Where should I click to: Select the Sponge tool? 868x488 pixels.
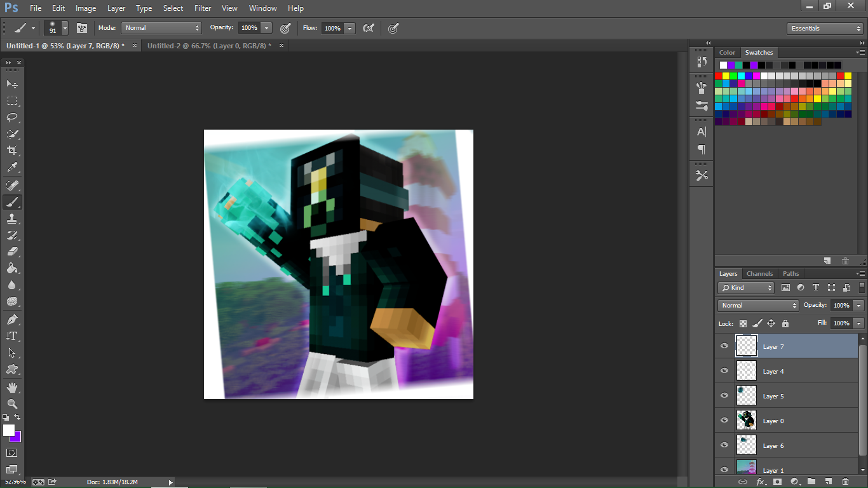(x=12, y=301)
